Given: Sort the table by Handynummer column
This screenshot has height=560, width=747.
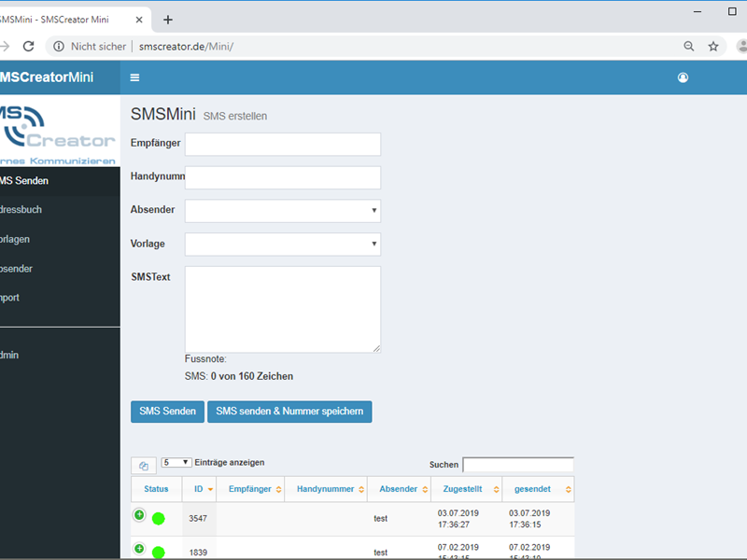Looking at the screenshot, I should tap(326, 489).
